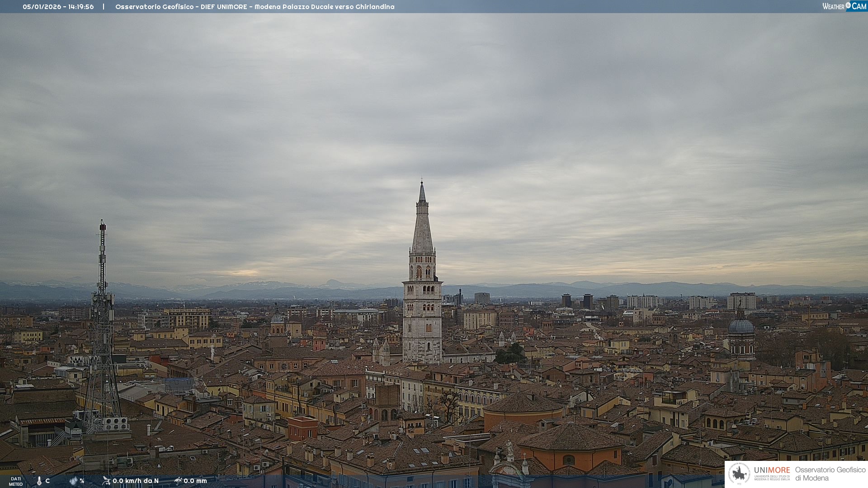The height and width of the screenshot is (488, 868).
Task: Click the thermometer temperature icon
Action: 39,481
